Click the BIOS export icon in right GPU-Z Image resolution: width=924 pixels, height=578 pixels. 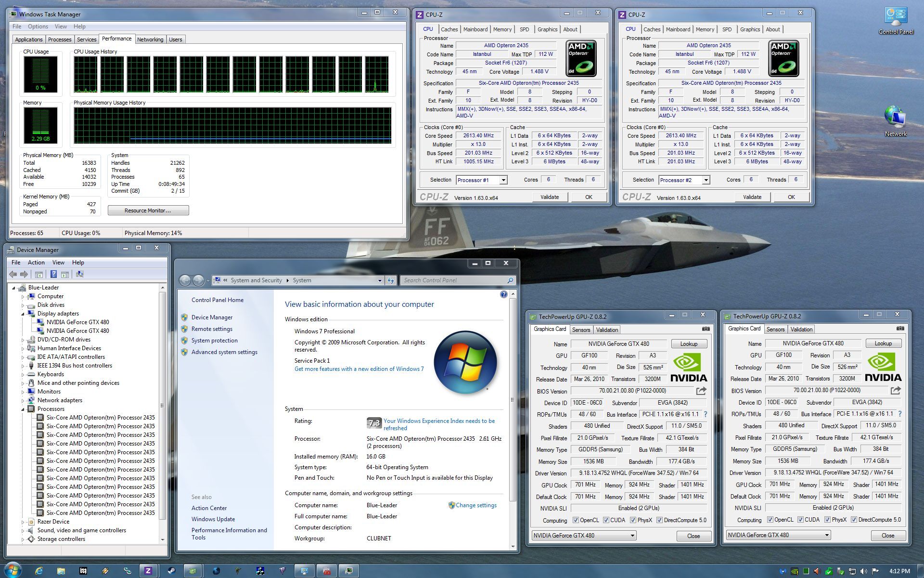coord(896,390)
